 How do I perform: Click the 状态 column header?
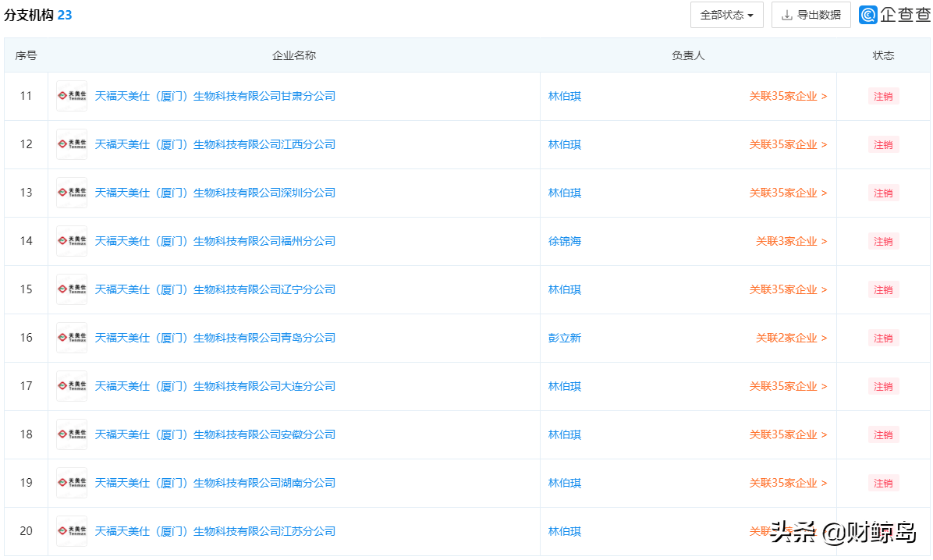pos(883,55)
